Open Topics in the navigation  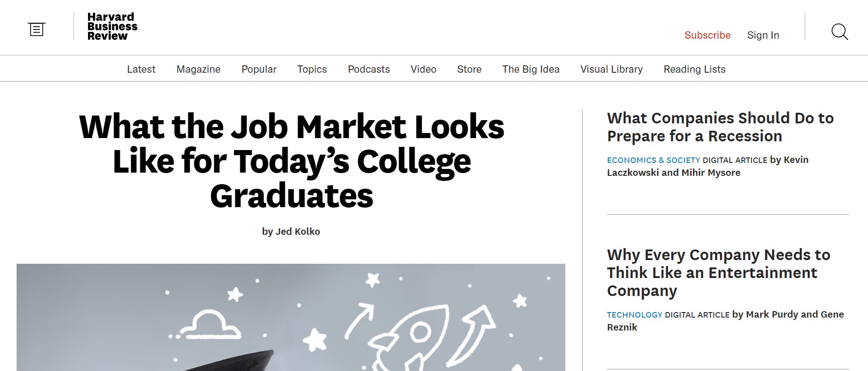(x=312, y=69)
